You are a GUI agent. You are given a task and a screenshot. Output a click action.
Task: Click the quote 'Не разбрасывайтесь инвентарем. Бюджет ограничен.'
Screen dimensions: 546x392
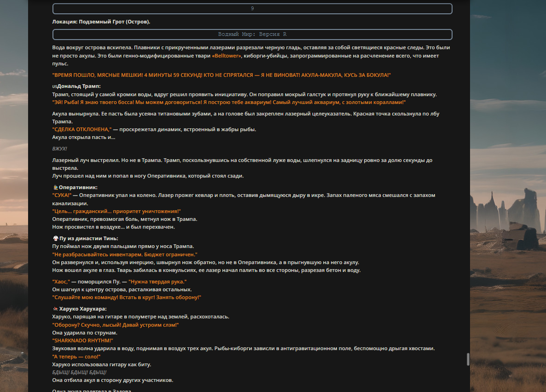pyautogui.click(x=125, y=254)
